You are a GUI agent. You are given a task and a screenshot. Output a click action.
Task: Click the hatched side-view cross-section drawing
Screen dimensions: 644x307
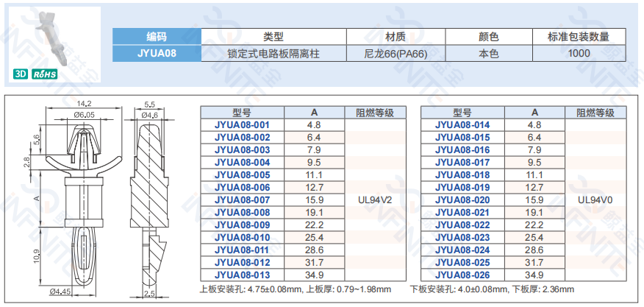151,199
